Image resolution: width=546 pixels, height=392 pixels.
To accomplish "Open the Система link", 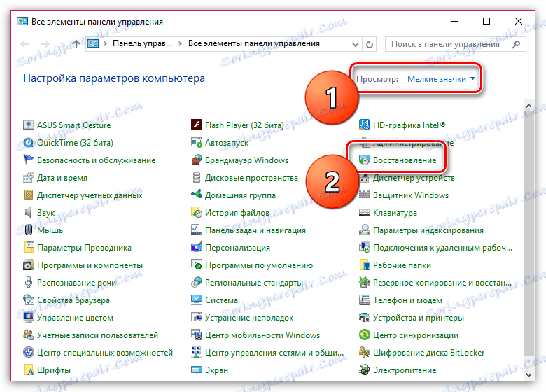I will [x=221, y=300].
